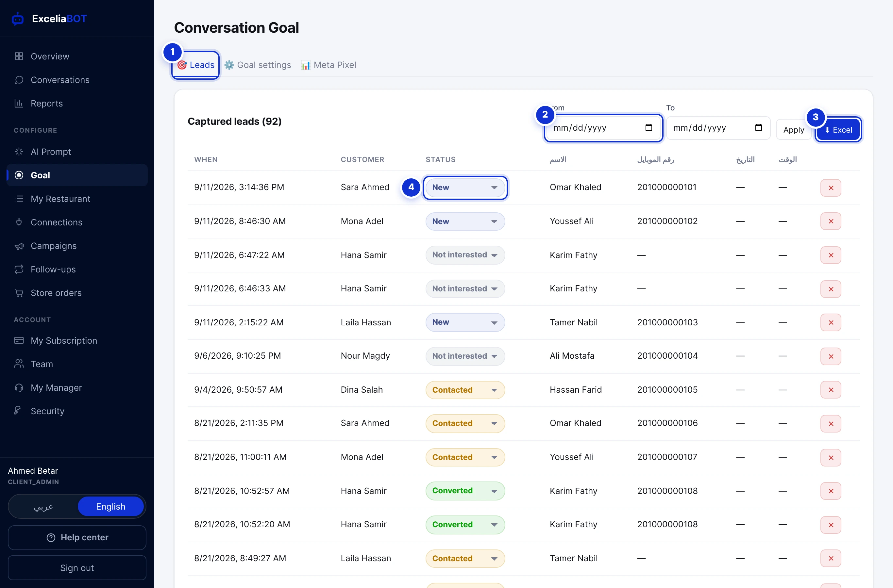
Task: Open Contacted dropdown for Mona Adel 11:00:11 AM
Action: (x=465, y=457)
